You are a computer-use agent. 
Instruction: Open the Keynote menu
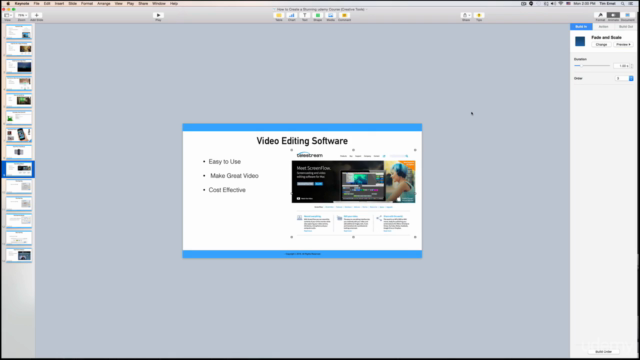coord(22,3)
